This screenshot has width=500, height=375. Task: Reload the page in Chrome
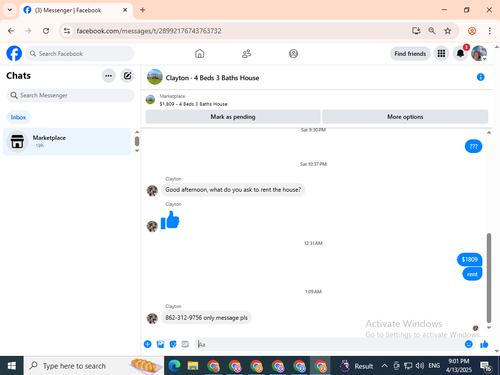pyautogui.click(x=46, y=31)
